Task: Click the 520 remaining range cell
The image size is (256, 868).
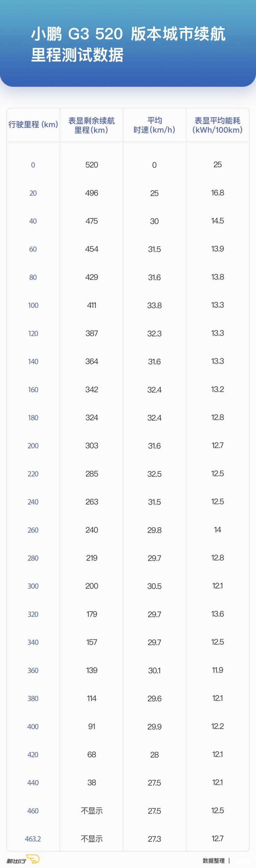Action: click(92, 165)
